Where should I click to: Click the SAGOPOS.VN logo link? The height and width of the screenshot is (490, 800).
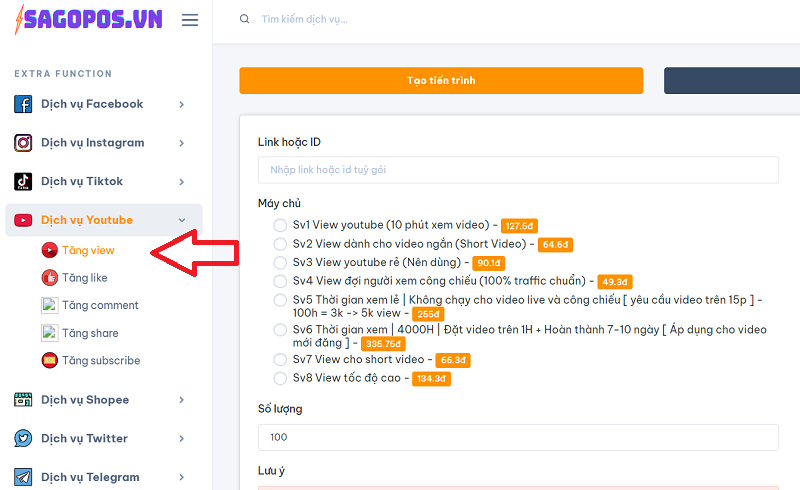tap(88, 20)
